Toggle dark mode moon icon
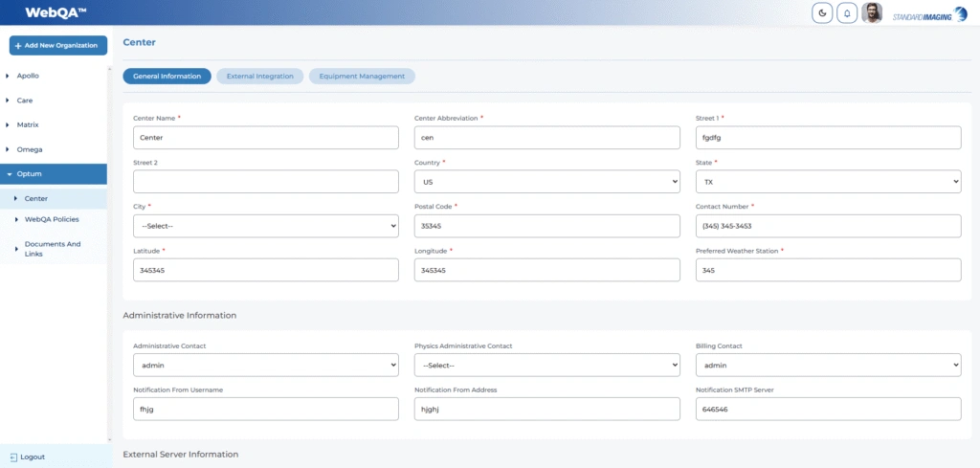980x468 pixels. coord(822,12)
